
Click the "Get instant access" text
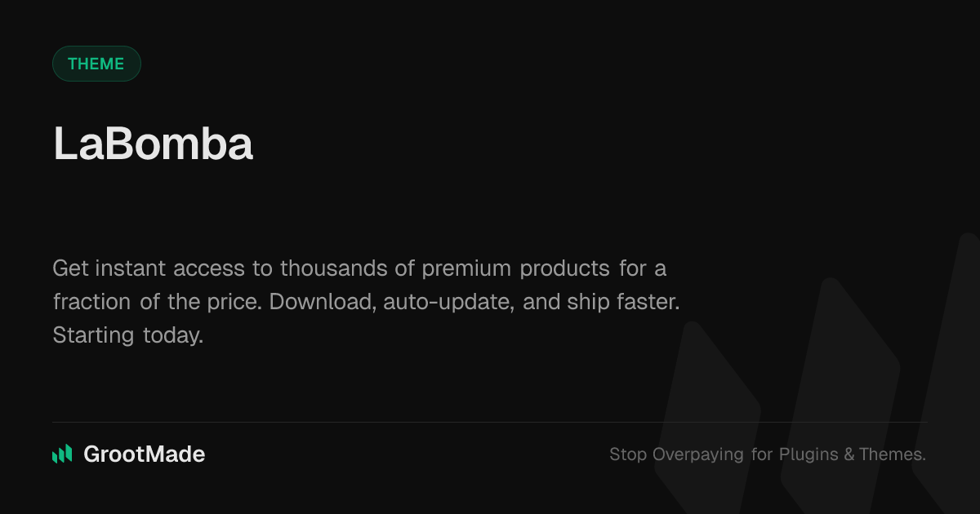tap(135, 268)
